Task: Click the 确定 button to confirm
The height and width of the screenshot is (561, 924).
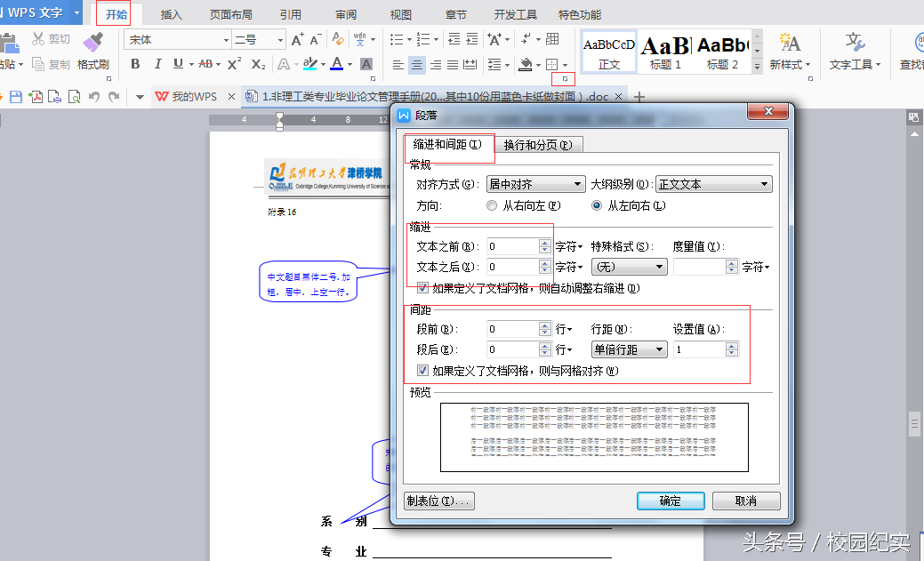Action: coord(670,501)
